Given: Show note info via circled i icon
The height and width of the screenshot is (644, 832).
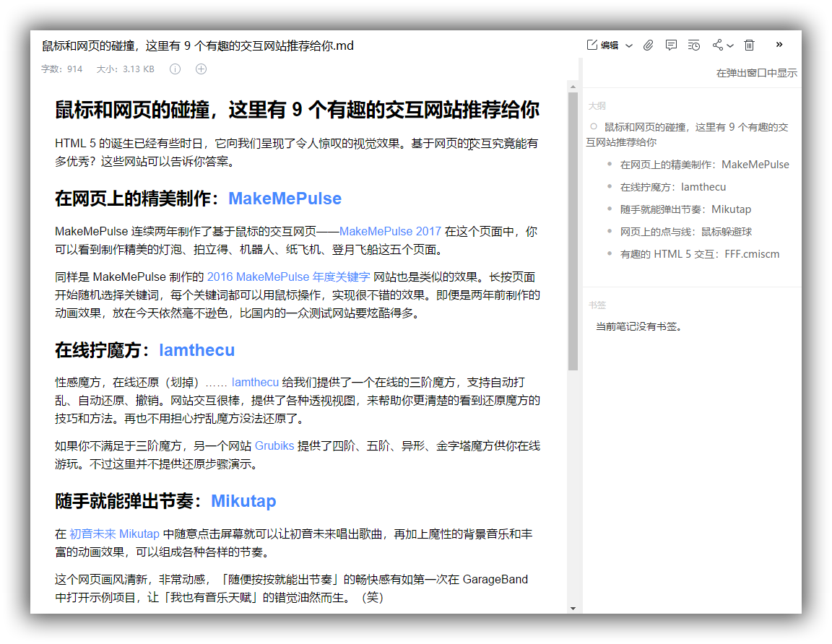Looking at the screenshot, I should click(x=175, y=69).
